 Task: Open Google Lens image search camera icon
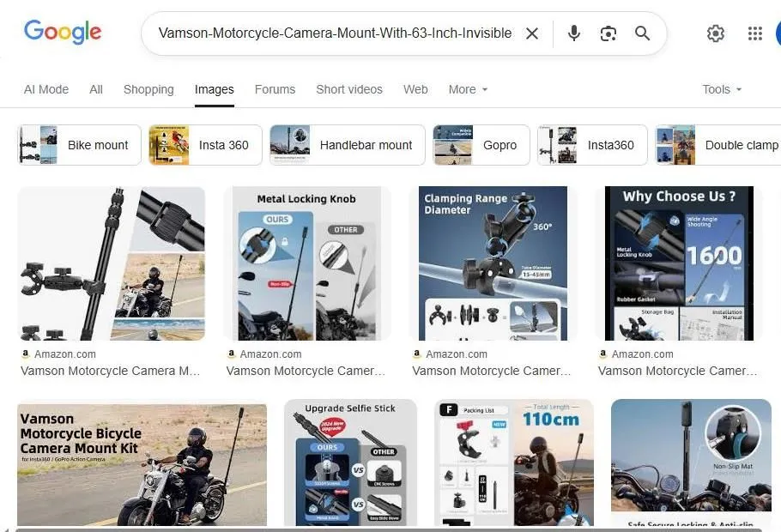(x=608, y=33)
